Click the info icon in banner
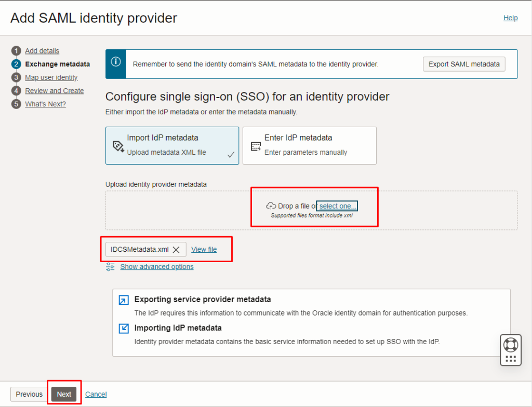Viewport: 532px width, 407px height. (x=116, y=62)
